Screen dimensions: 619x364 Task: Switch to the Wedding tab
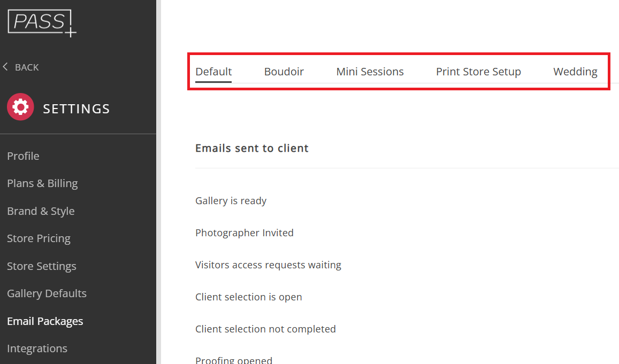coord(575,72)
